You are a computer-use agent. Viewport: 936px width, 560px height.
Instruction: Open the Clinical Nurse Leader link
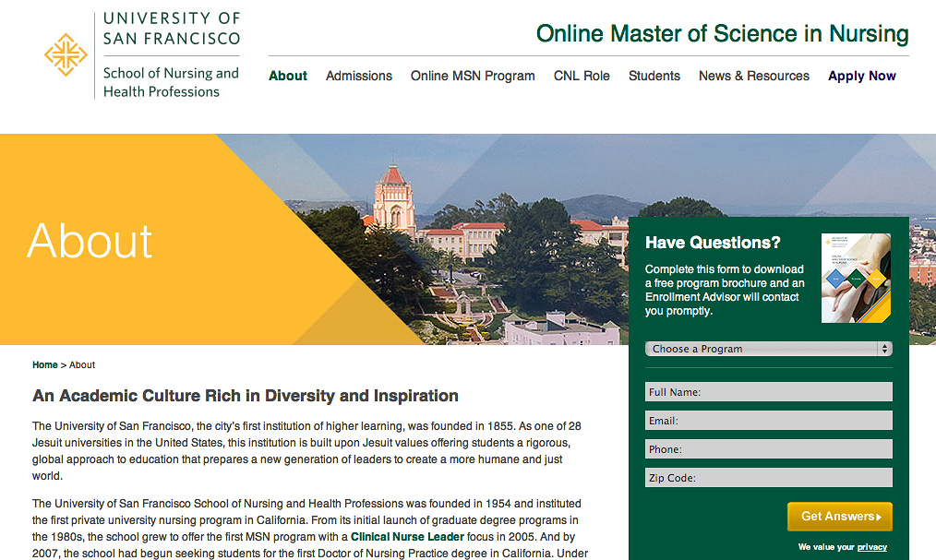[x=407, y=537]
